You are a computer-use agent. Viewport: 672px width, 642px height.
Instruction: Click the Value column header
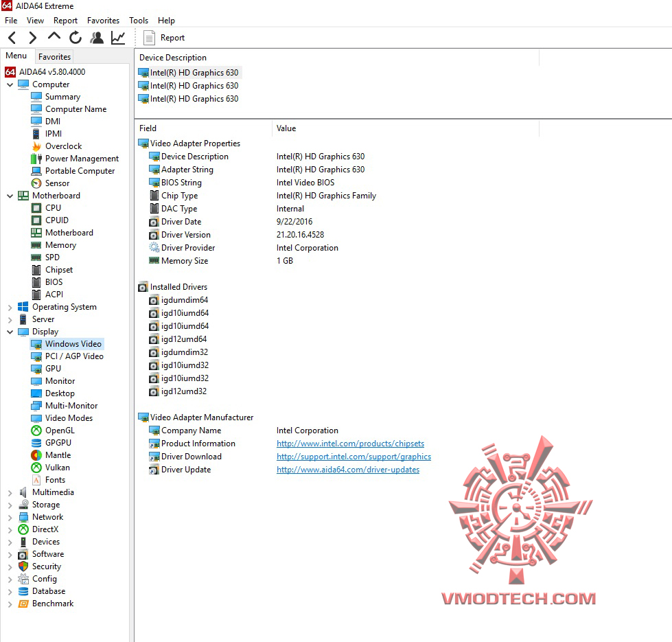click(406, 128)
